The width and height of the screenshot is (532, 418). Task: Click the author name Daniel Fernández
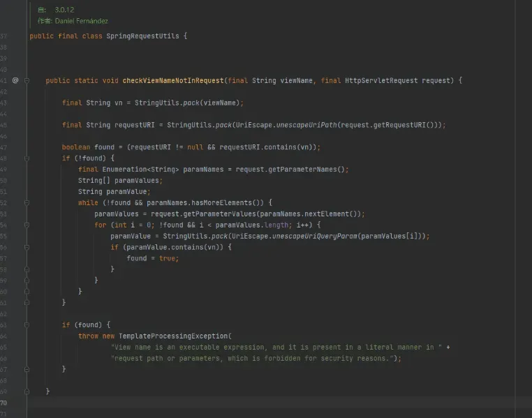82,21
